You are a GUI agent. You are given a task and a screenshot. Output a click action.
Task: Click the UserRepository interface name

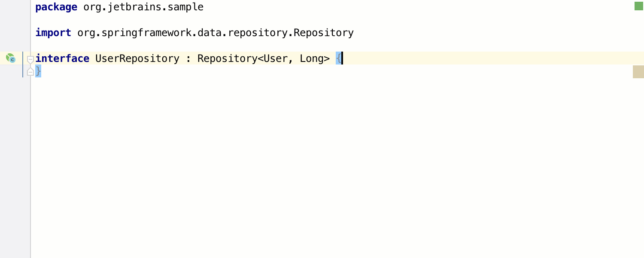pos(137,58)
